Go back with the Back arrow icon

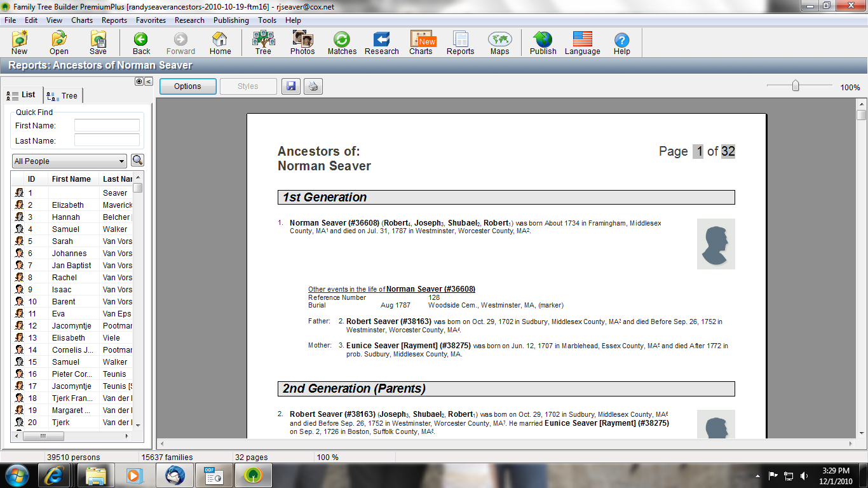point(141,43)
